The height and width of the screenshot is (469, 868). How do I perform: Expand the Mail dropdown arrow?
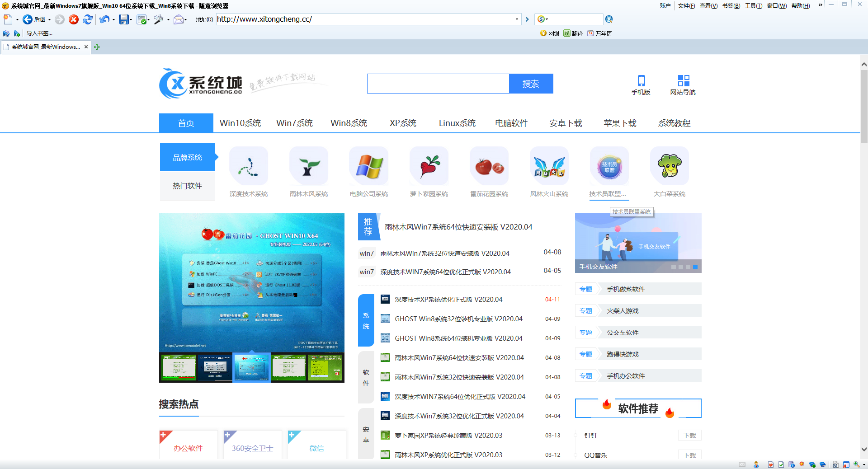[x=186, y=19]
